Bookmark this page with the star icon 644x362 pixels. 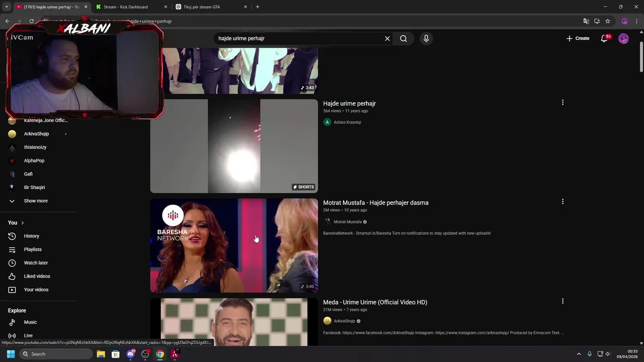pos(608,21)
